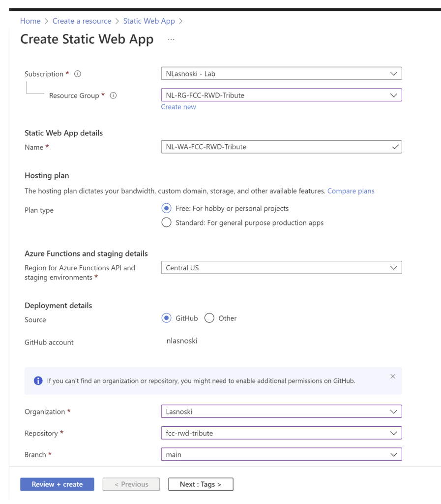Open the Branch dropdown
This screenshot has width=441, height=504.
[281, 454]
